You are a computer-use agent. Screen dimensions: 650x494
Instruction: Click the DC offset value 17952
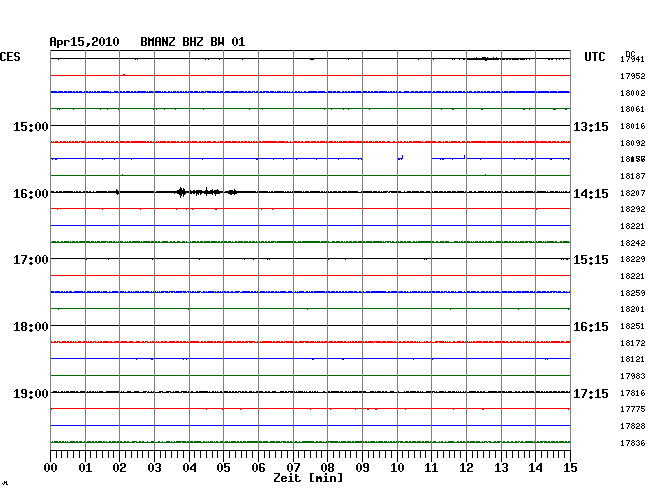[x=633, y=76]
